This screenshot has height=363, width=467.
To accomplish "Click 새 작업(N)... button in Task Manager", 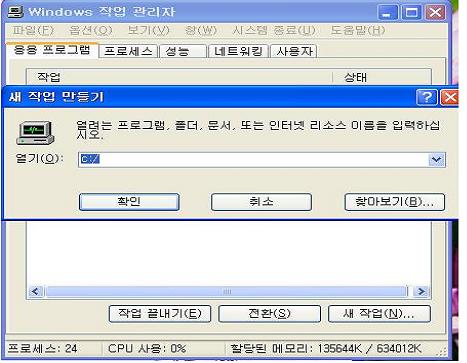I will [x=379, y=314].
